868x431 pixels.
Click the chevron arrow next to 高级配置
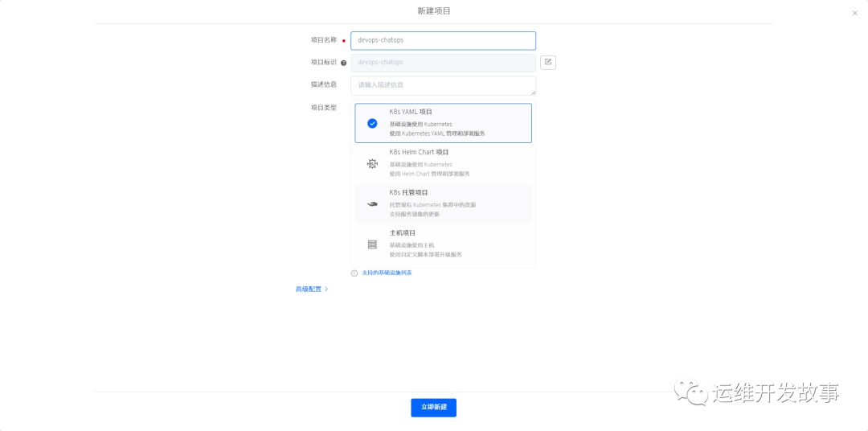[x=326, y=289]
